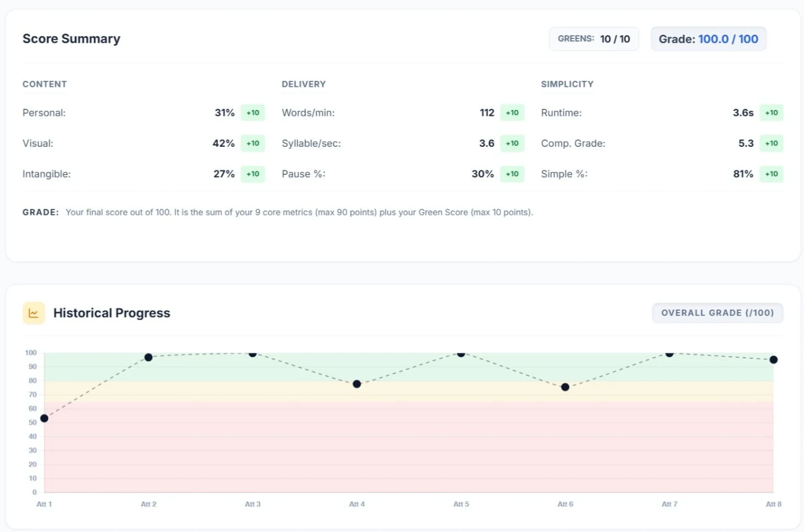
Task: Click the Visual value 42%
Action: click(x=223, y=143)
